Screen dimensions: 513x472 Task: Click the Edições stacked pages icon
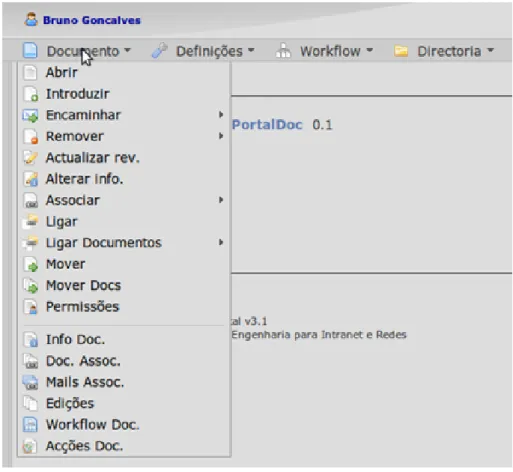[x=30, y=403]
